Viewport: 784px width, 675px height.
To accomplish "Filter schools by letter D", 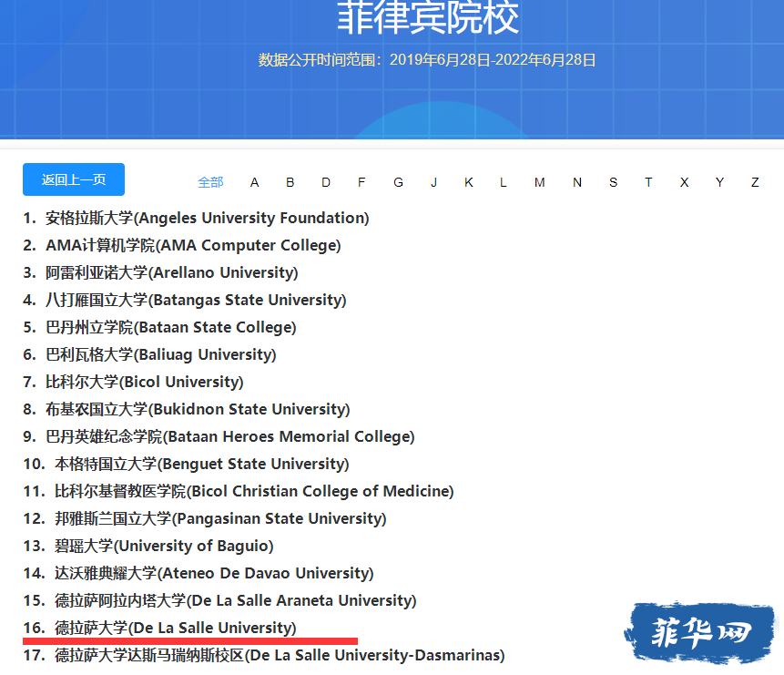I will click(326, 182).
